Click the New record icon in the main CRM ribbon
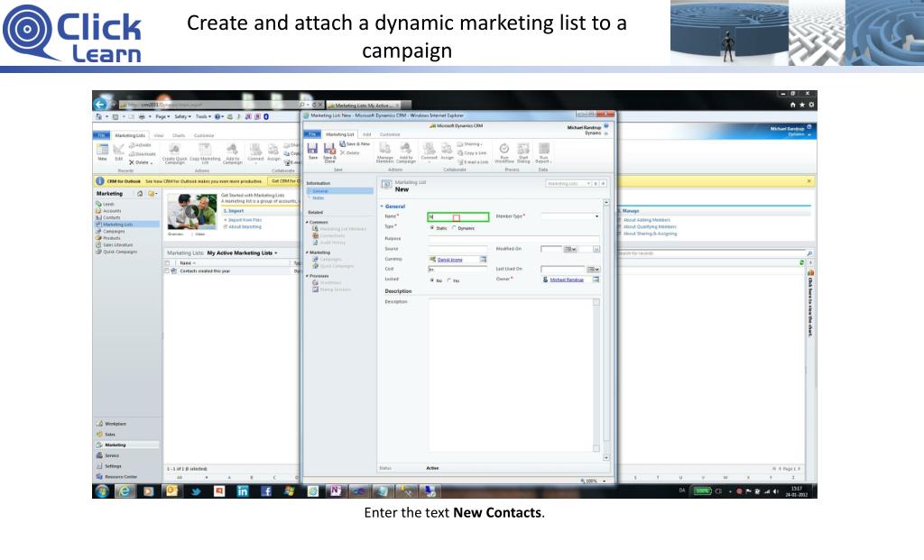Screen dimensions: 924x560 pos(103,151)
